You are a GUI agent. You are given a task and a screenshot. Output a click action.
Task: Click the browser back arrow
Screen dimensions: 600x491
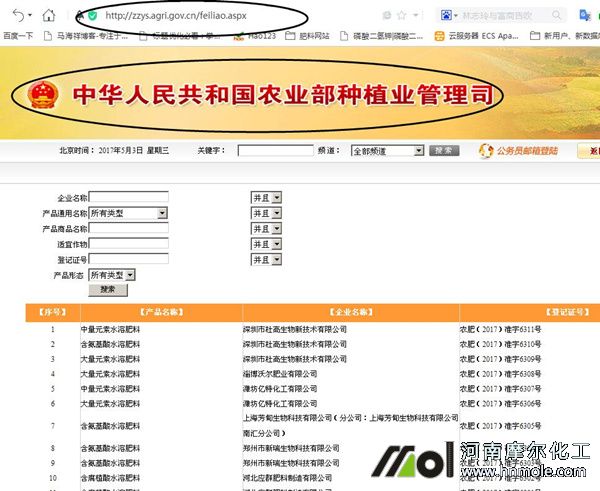[19, 15]
